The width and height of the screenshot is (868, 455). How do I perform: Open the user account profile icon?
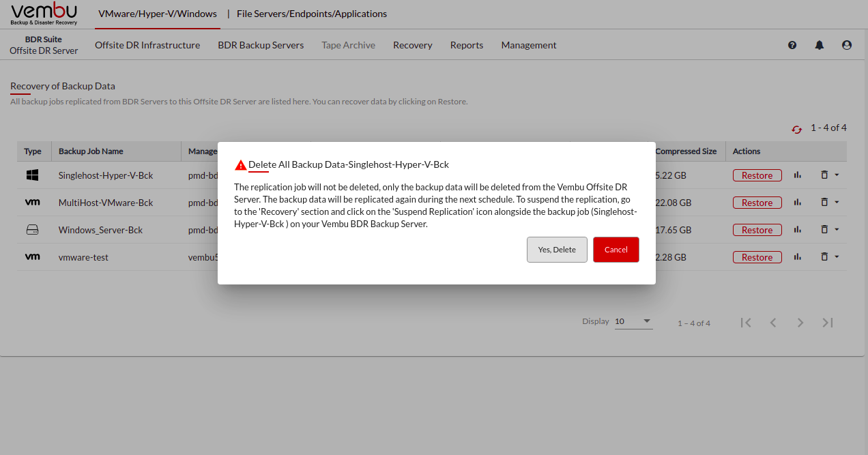847,45
